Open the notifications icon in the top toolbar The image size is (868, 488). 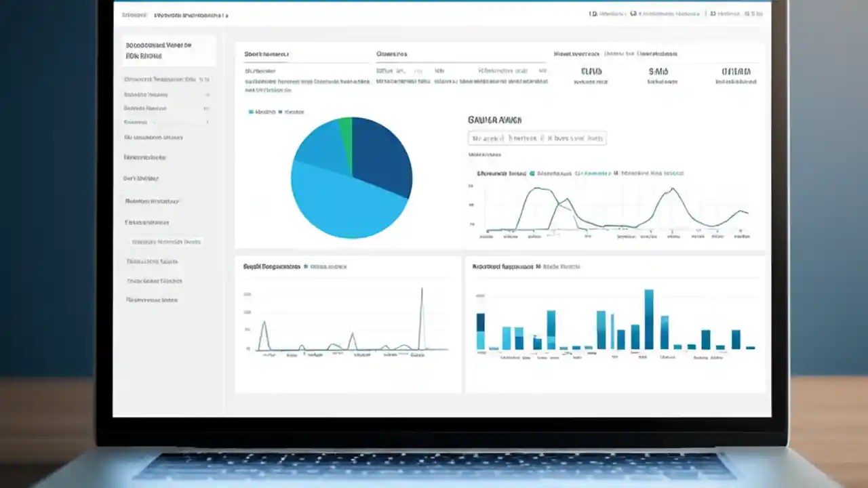(593, 14)
